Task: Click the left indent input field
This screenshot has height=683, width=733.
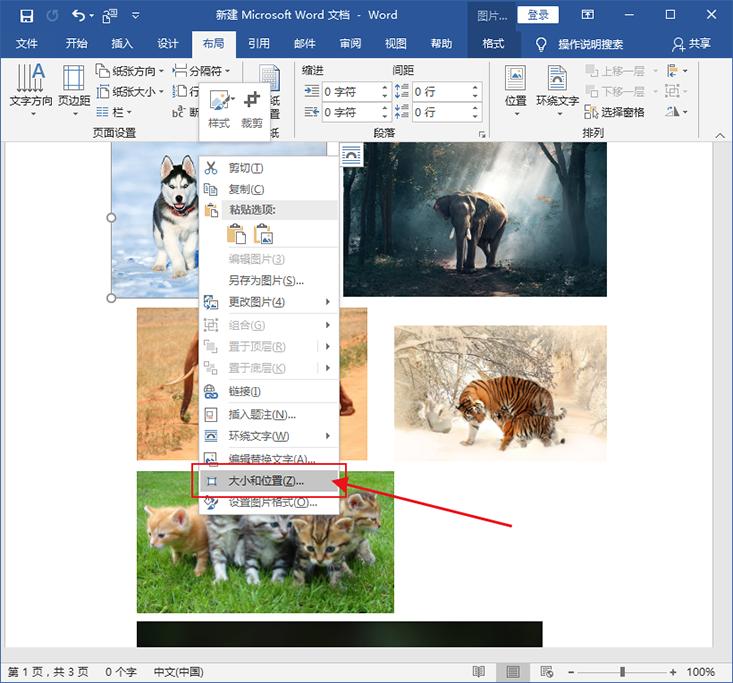Action: pos(351,92)
